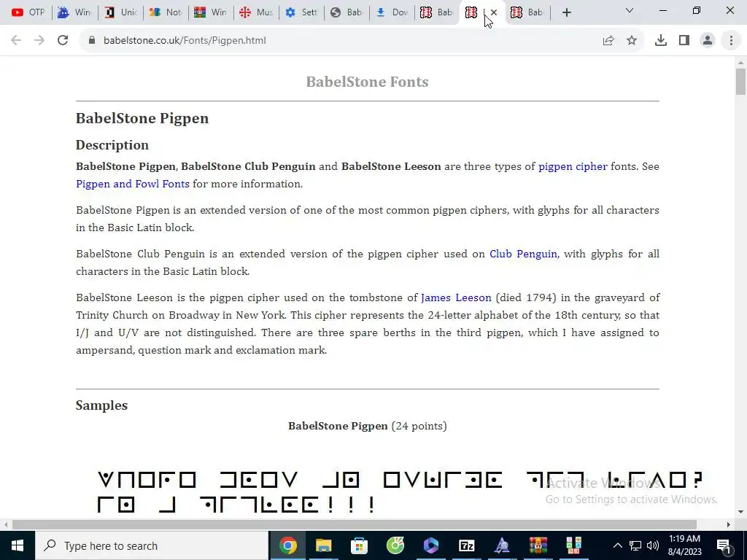Open the WinRAR taskbar icon
The width and height of the screenshot is (747, 560).
click(x=538, y=545)
